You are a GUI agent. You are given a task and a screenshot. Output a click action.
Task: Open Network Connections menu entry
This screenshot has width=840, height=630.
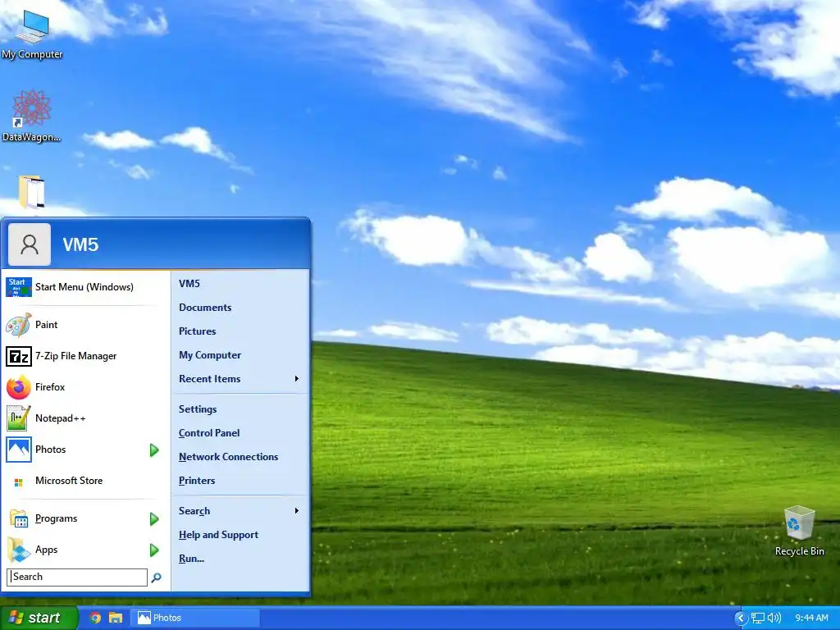coord(228,457)
